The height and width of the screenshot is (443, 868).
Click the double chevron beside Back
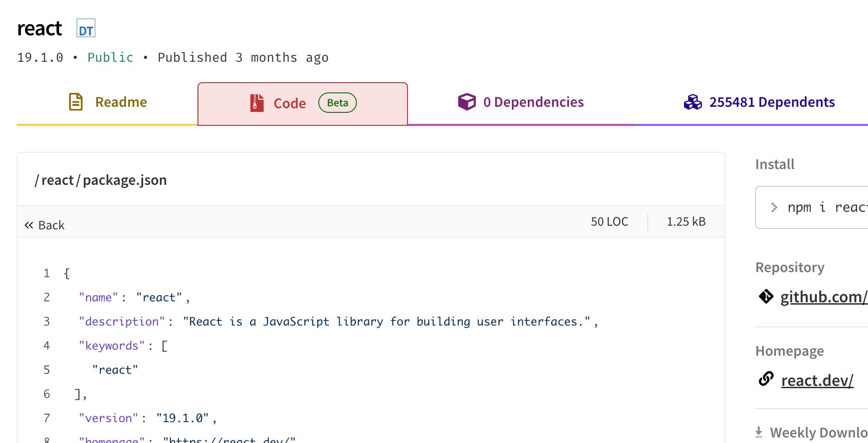coord(29,225)
